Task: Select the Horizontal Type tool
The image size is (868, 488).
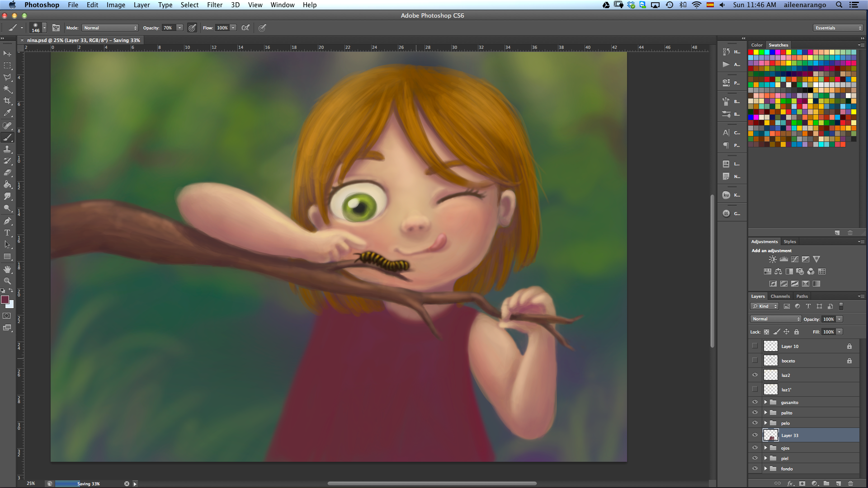Action: 7,233
